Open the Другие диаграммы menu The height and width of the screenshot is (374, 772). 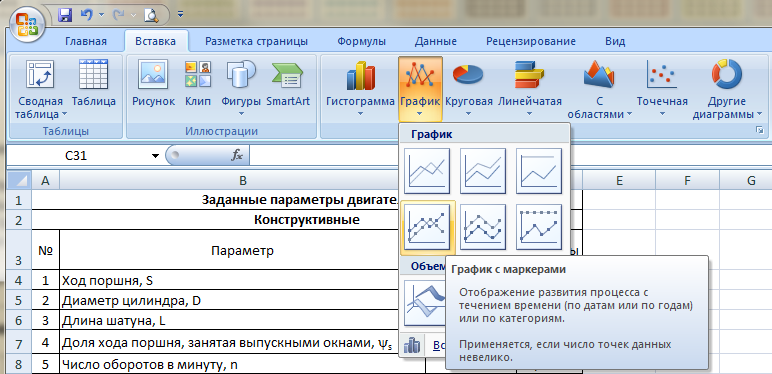727,90
